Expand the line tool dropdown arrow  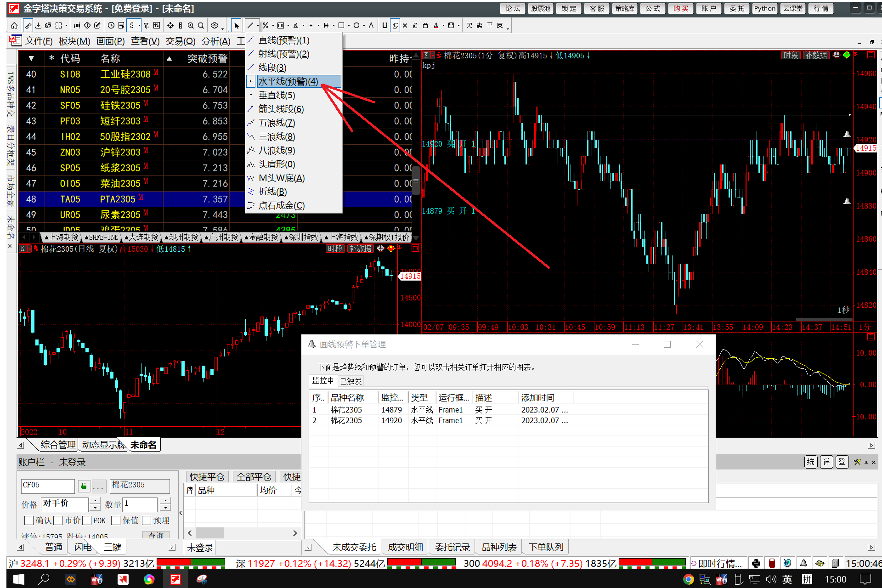258,26
